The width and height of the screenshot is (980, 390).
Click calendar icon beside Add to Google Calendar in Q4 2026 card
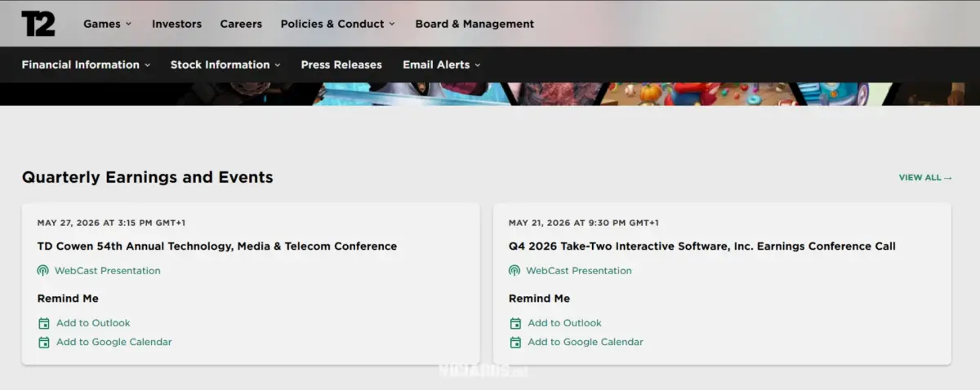point(515,343)
